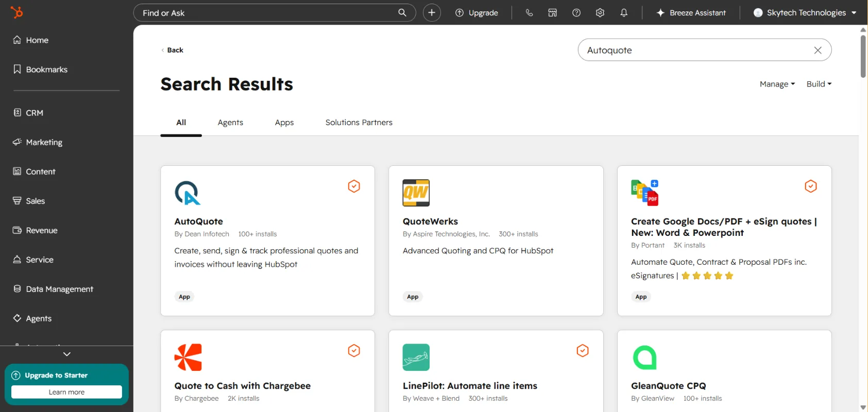
Task: Open the help question mark icon
Action: tap(576, 12)
